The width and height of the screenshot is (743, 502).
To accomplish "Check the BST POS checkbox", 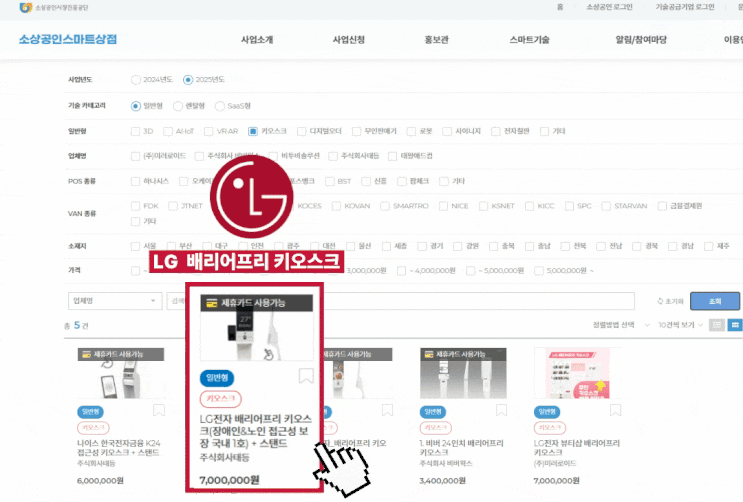I will (x=330, y=181).
